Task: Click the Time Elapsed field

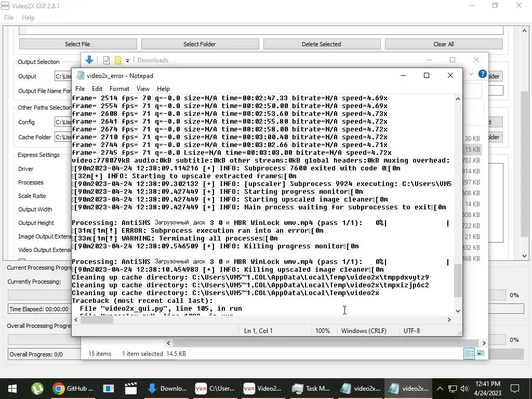Action: (39, 309)
